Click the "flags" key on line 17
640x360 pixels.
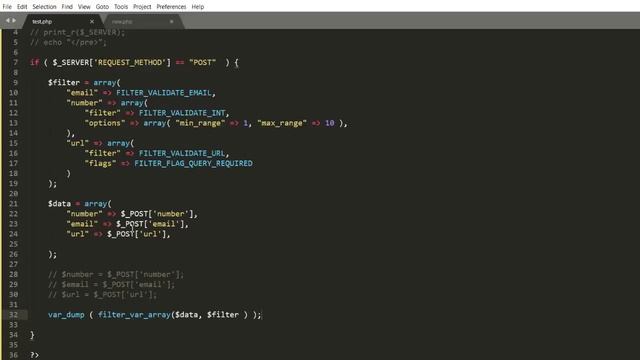point(100,163)
